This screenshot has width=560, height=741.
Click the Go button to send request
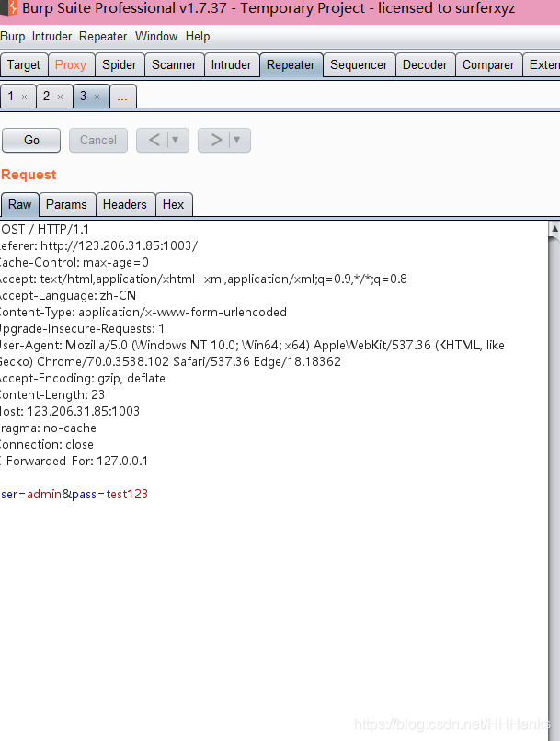(x=31, y=141)
